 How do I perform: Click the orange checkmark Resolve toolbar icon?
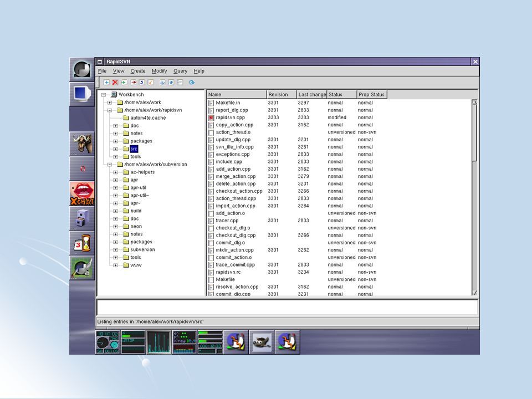[151, 83]
